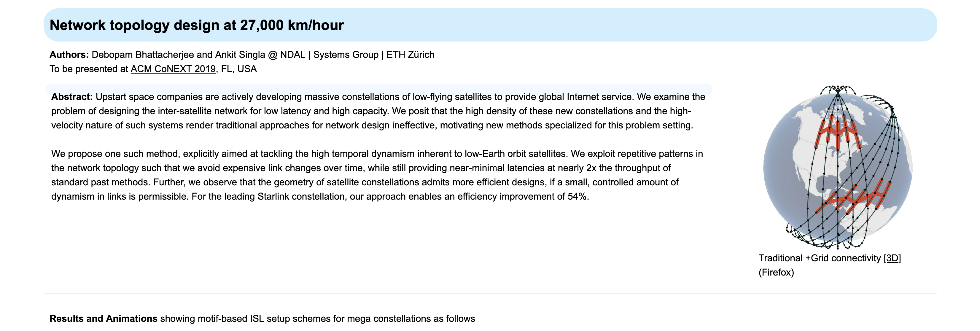Open Debopam Bhattacherjee's author link

tap(143, 55)
